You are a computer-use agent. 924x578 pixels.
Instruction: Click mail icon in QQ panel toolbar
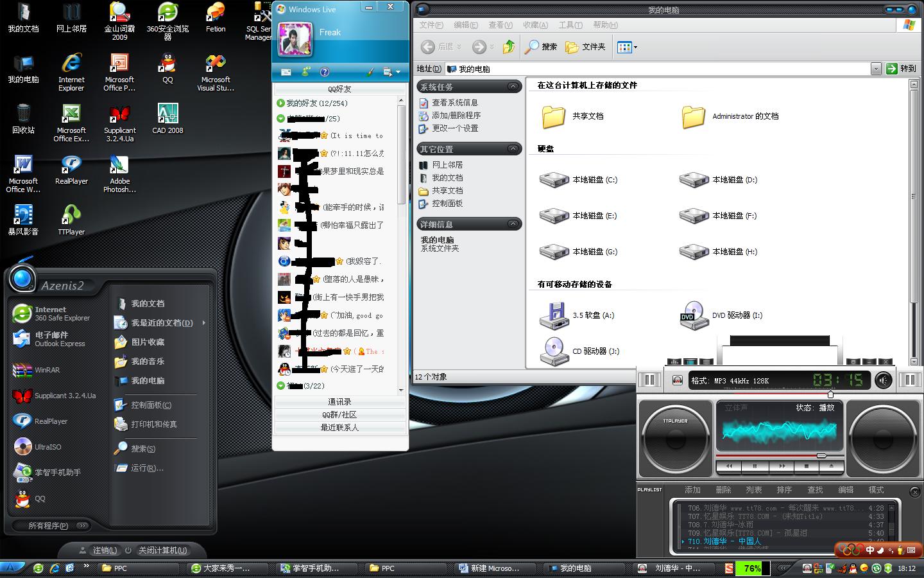tap(286, 72)
